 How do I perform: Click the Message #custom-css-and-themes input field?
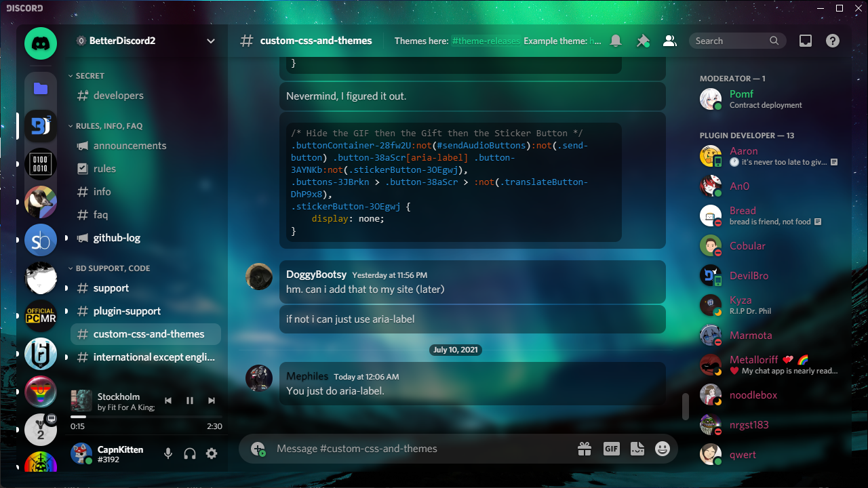coord(420,449)
